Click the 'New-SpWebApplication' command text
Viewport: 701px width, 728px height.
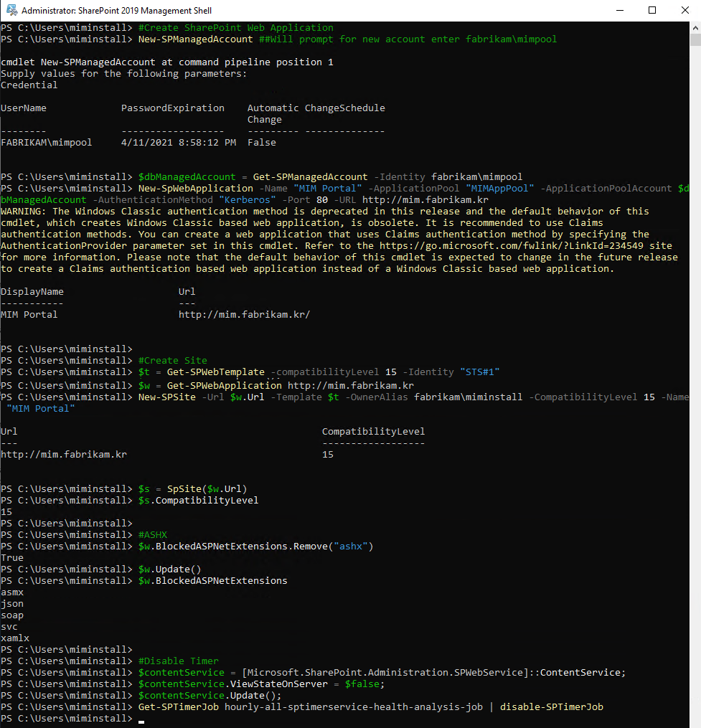coord(195,189)
